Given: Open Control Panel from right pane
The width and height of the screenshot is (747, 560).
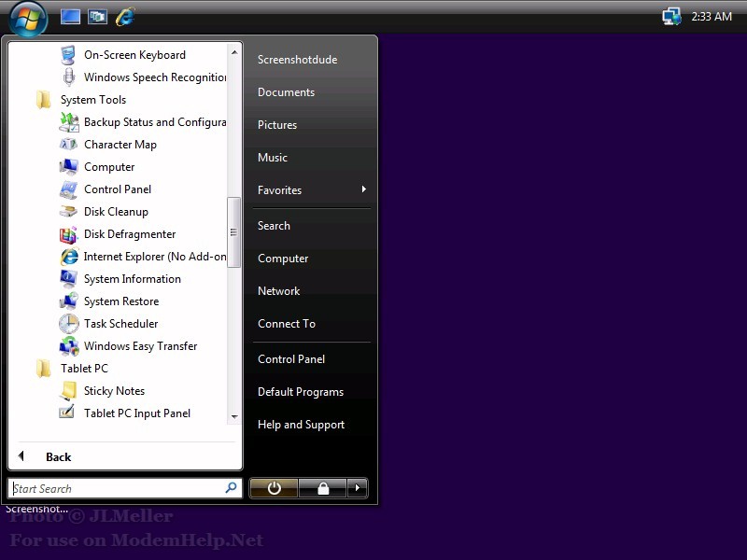Looking at the screenshot, I should point(291,359).
